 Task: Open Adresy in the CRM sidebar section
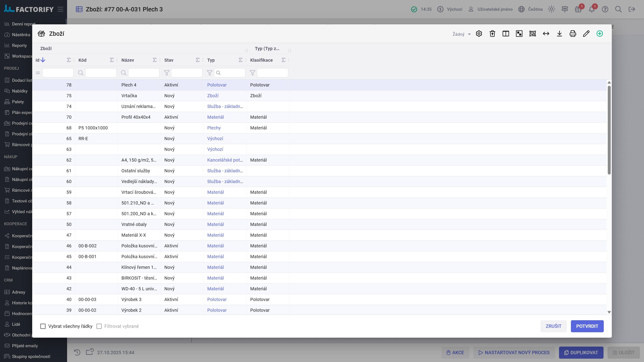coord(19,292)
